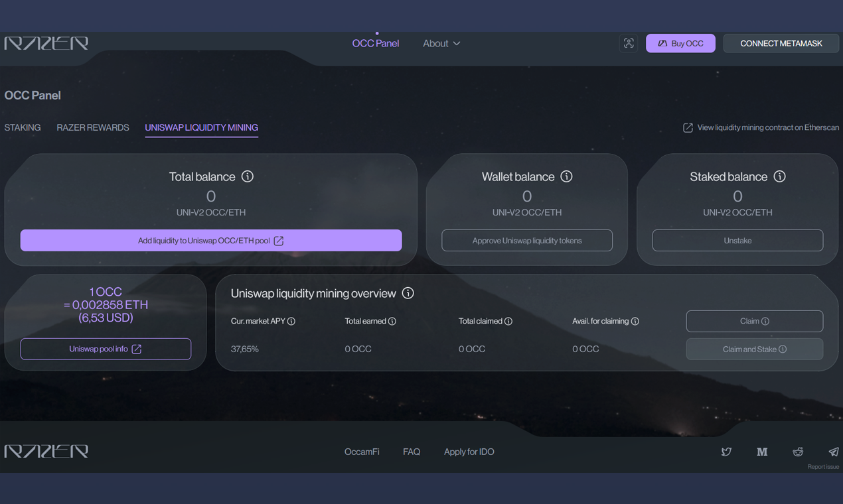Screen dimensions: 843x504
Task: Click the Uniswap liquidity mining overview info icon
Action: [408, 292]
